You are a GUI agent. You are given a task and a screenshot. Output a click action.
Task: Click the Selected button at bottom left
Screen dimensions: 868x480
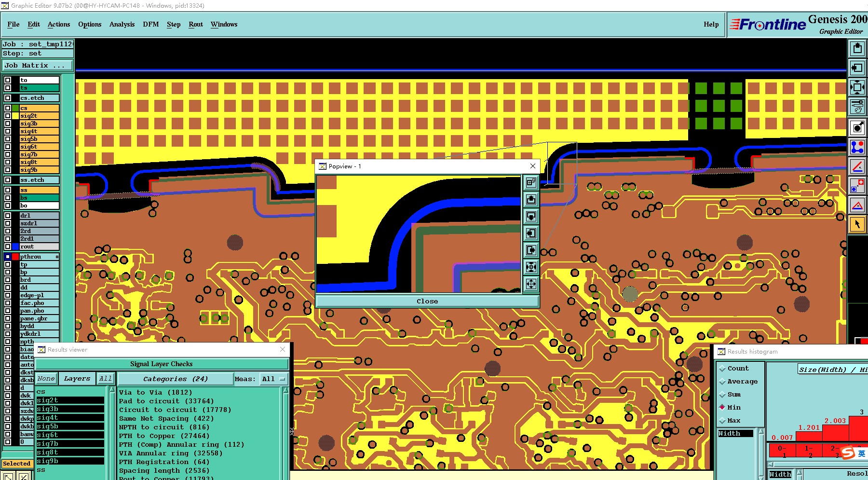pos(17,464)
